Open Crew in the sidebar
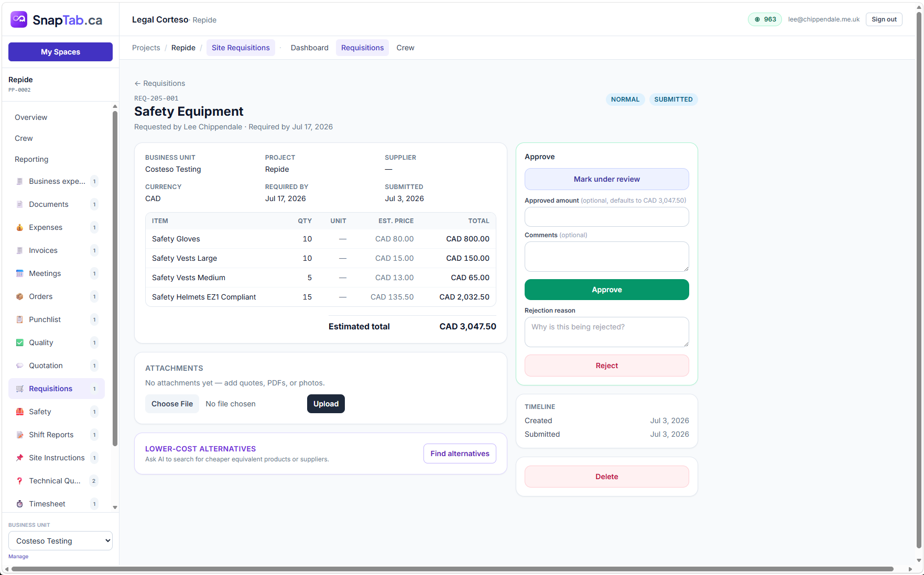924x575 pixels. coord(24,138)
